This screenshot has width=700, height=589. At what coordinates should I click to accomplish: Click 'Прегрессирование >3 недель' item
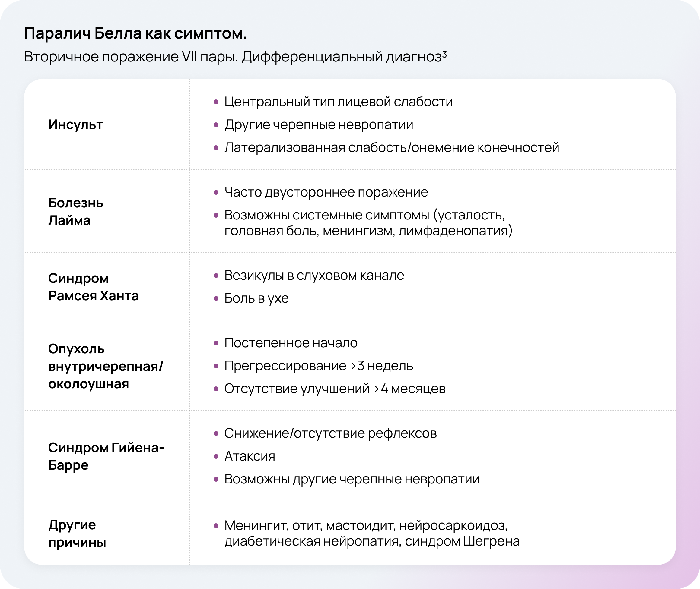318,366
